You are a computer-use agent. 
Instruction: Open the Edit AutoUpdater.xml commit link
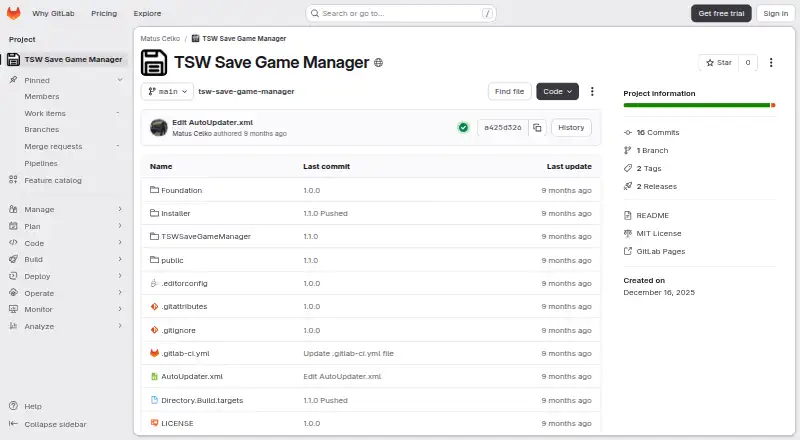212,123
